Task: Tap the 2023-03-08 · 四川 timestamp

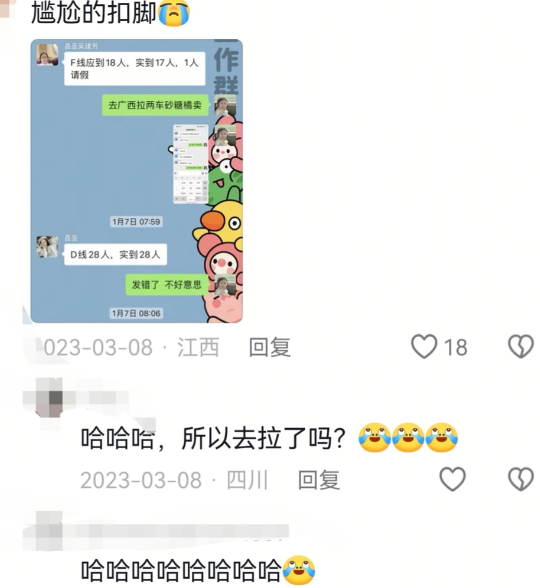Action: pyautogui.click(x=174, y=480)
